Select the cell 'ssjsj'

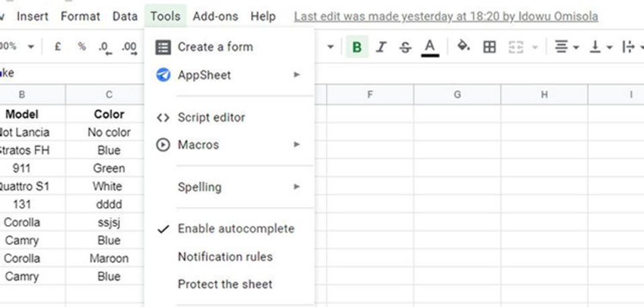pos(105,223)
